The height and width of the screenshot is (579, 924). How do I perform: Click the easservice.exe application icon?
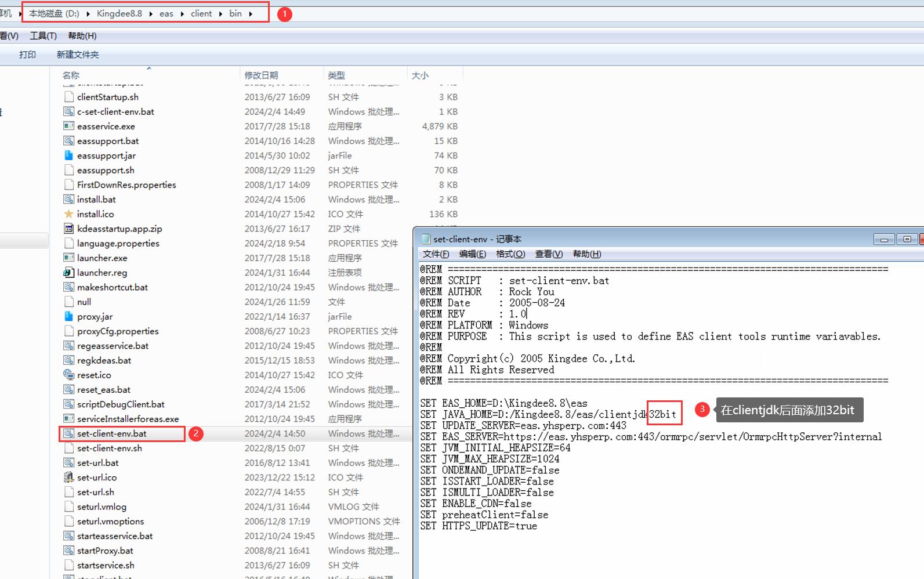[69, 126]
